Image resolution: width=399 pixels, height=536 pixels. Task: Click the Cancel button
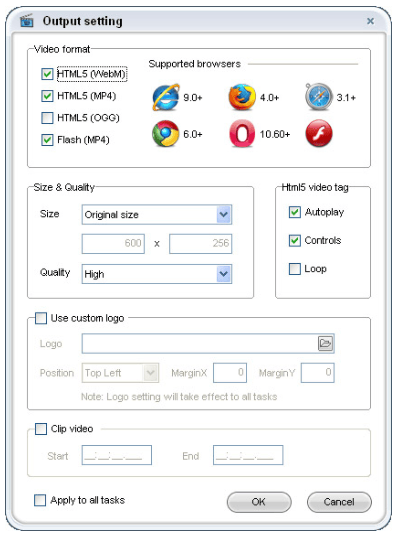point(339,502)
